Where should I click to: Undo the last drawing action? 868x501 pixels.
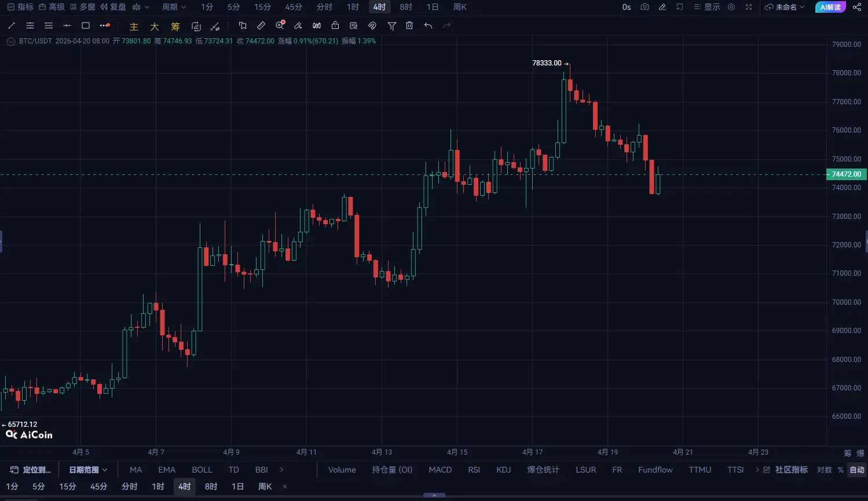coord(428,25)
